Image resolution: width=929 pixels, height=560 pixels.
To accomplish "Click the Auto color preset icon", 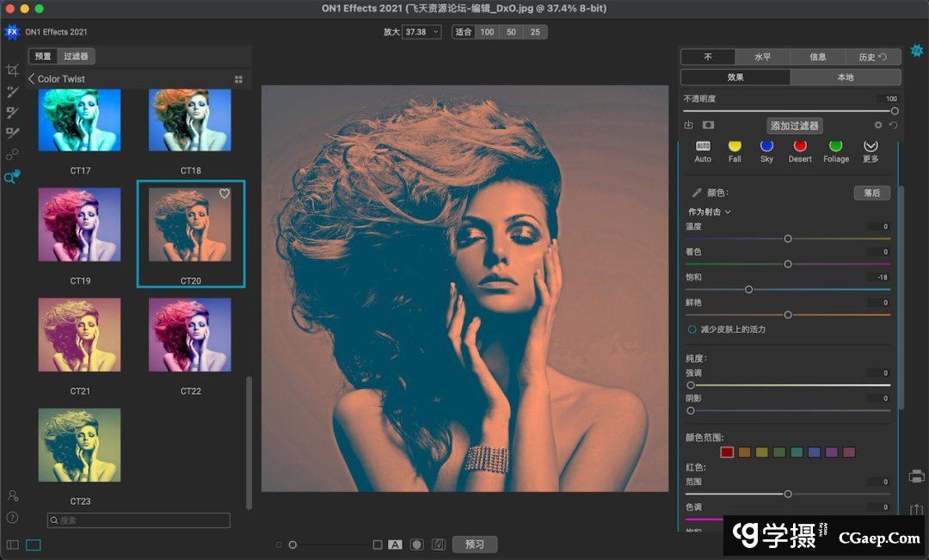I will point(703,147).
